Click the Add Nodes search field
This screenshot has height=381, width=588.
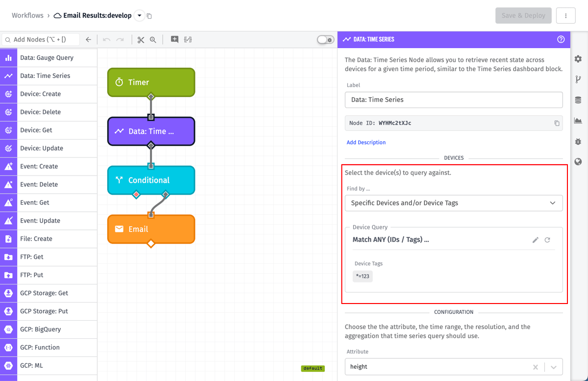(x=40, y=40)
